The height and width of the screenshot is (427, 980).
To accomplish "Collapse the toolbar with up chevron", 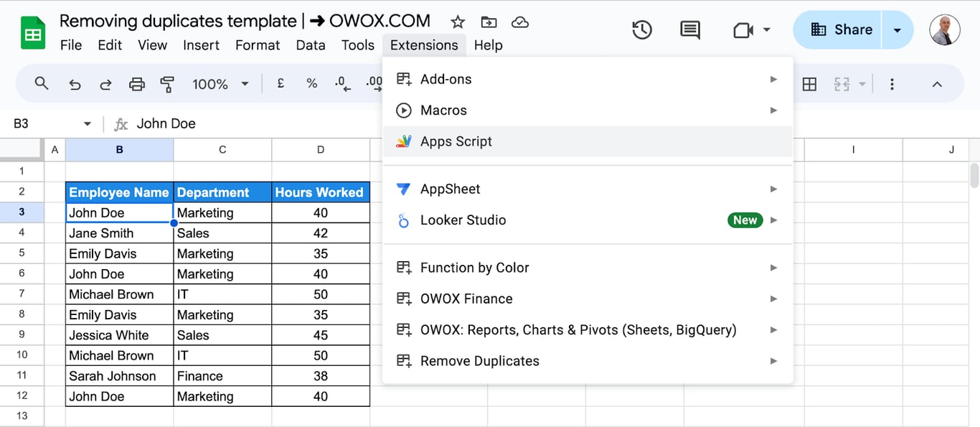I will [937, 85].
